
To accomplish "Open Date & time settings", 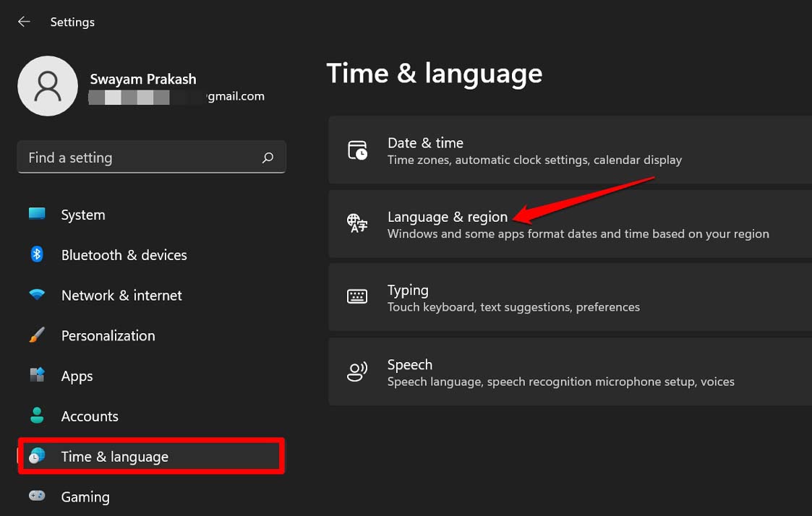I will (x=570, y=150).
